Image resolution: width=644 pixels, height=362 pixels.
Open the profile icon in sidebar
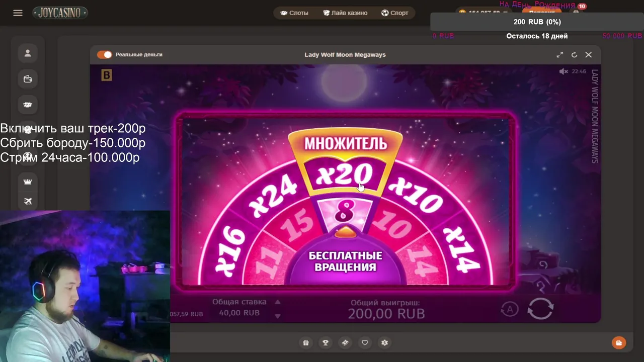28,53
